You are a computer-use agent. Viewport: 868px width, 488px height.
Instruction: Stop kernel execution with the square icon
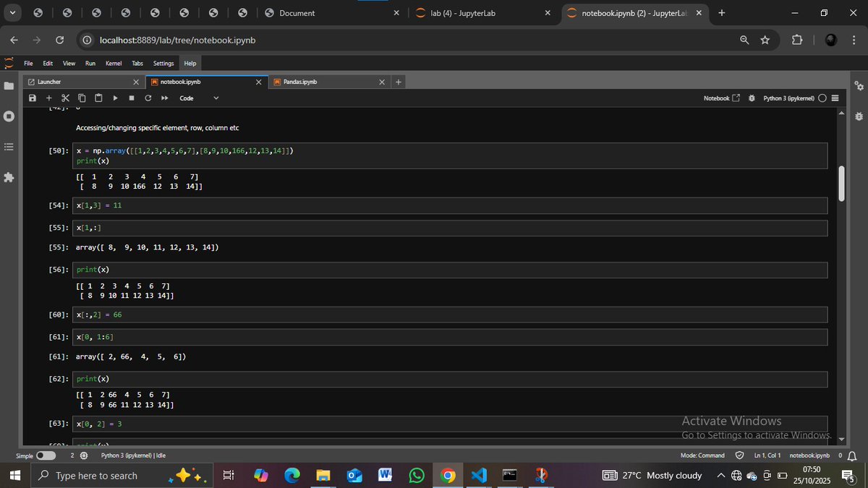point(131,98)
